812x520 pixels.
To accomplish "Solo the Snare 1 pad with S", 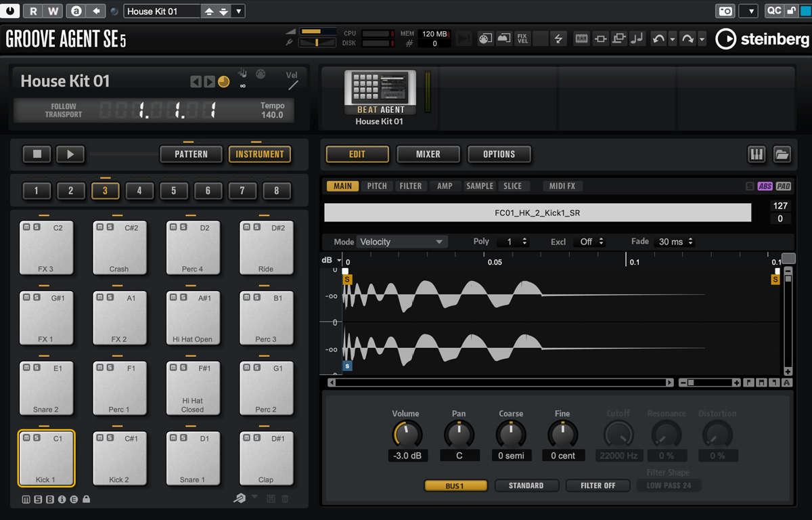I will pos(183,438).
